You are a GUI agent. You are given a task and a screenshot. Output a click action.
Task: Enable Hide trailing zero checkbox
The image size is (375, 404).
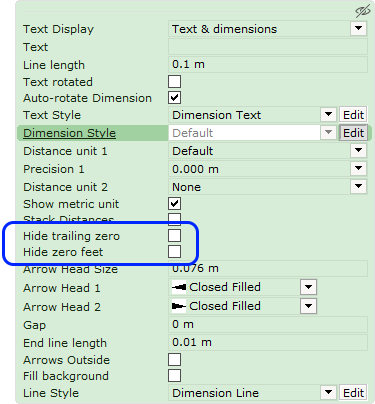click(x=175, y=235)
